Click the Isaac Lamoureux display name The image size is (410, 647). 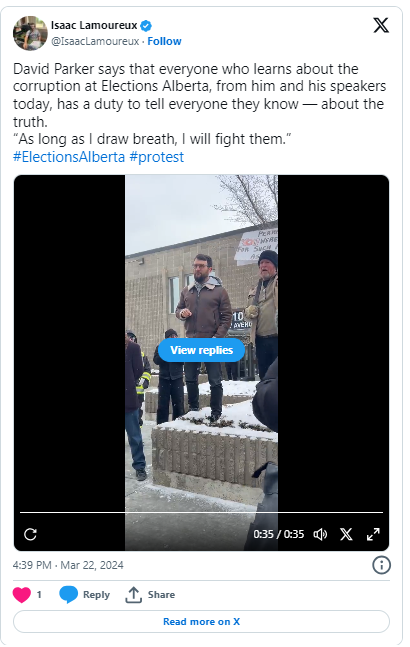click(94, 26)
